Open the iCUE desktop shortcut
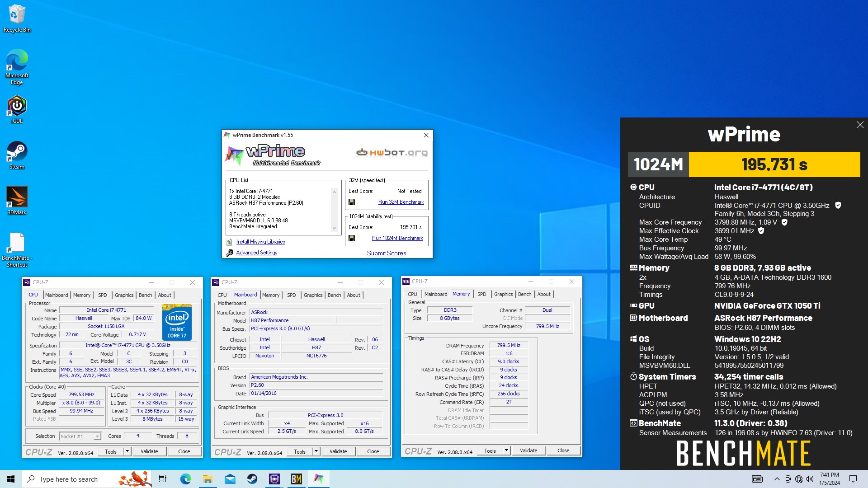 (17, 109)
